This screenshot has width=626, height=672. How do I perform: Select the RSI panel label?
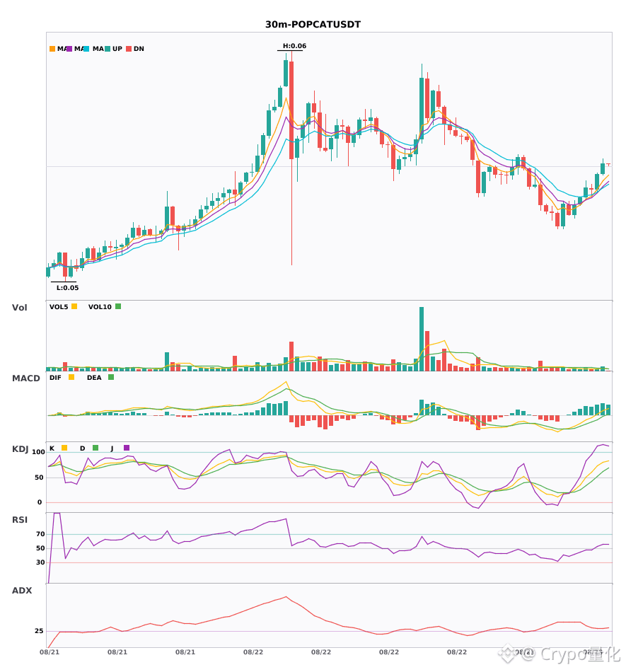coord(20,520)
